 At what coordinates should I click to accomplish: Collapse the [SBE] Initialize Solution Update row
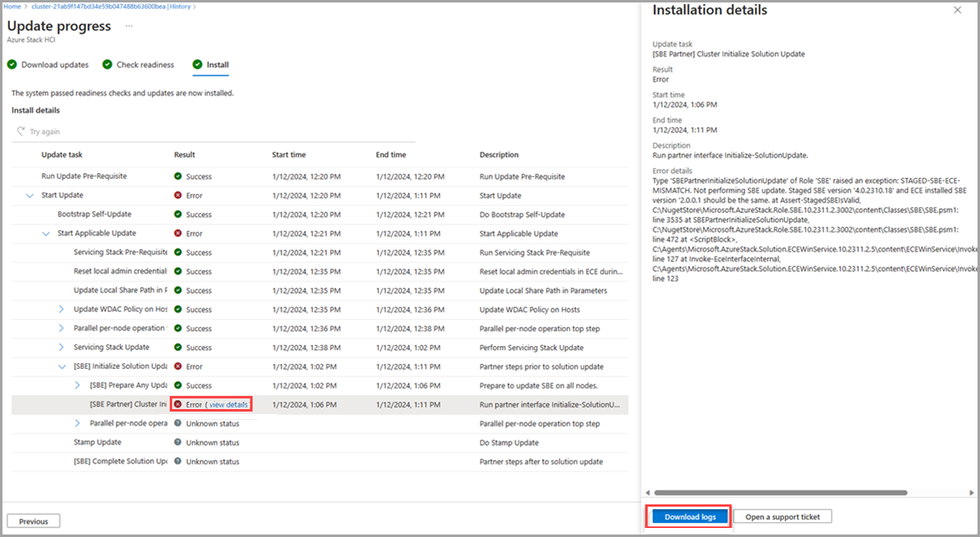coord(62,367)
